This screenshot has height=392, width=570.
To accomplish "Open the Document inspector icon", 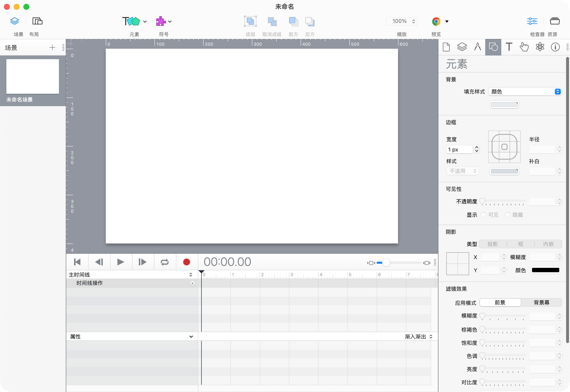I will [446, 47].
